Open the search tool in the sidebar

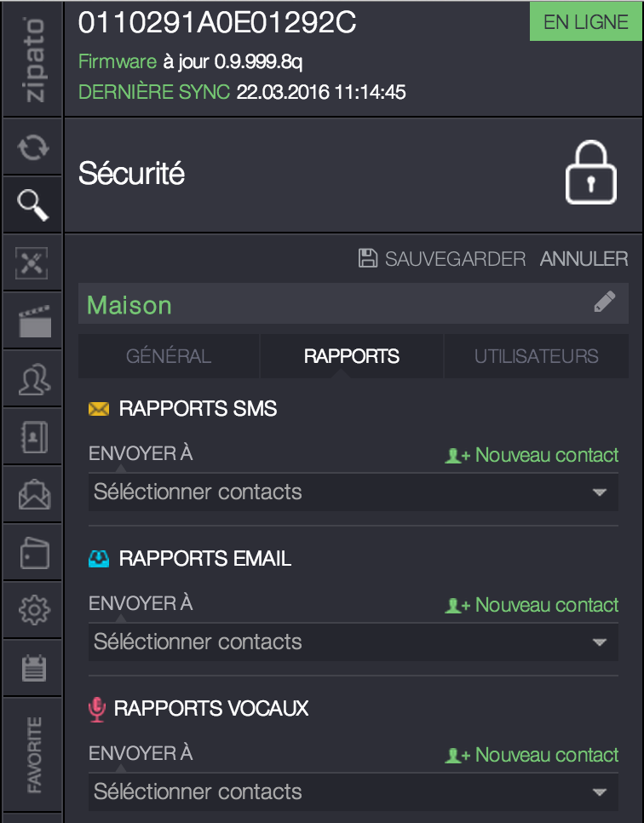(32, 204)
